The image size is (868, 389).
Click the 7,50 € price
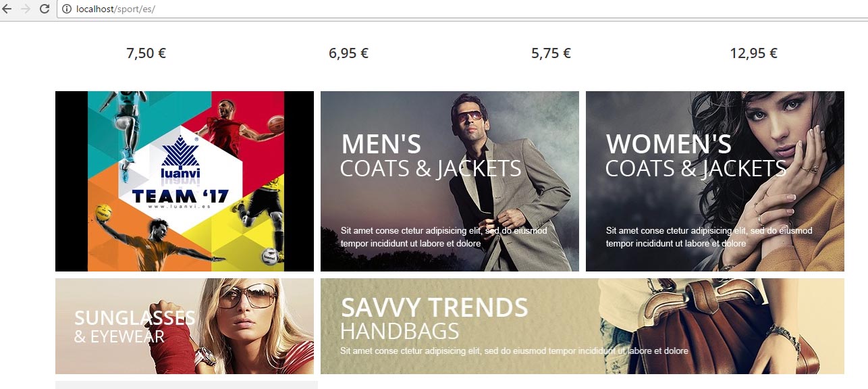point(146,53)
